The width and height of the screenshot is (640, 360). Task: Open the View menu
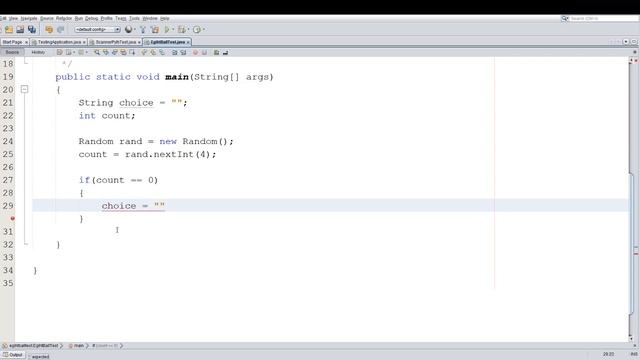point(13,18)
